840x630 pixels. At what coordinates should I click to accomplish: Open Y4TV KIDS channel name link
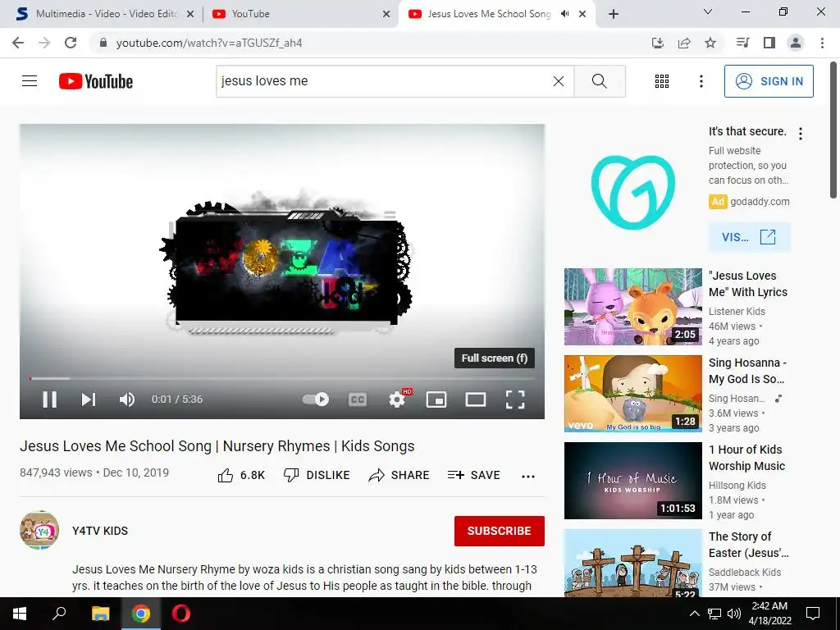[100, 531]
